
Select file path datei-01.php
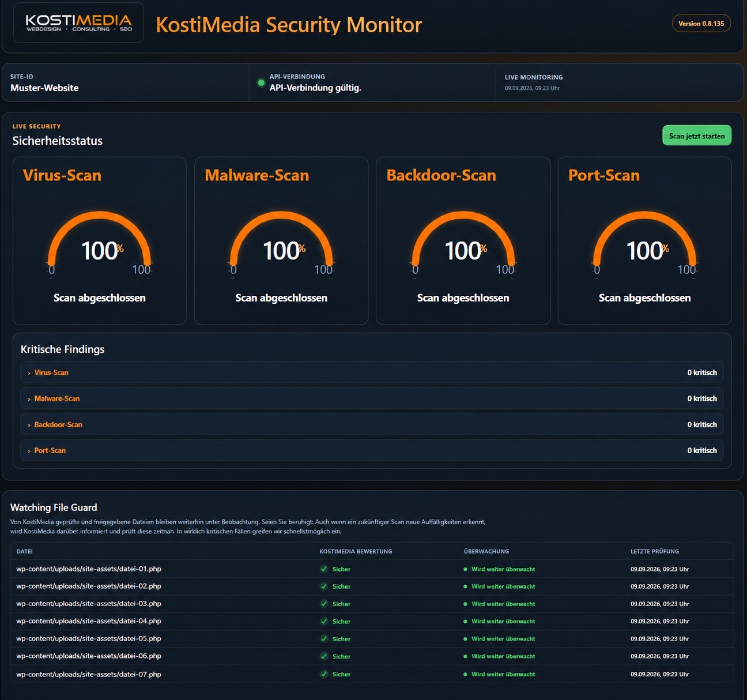(x=89, y=569)
